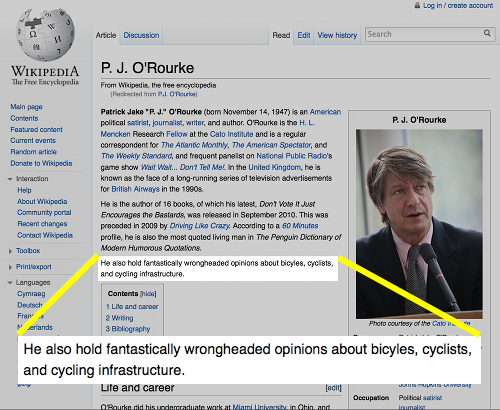Hide the Contents box via [hide]
The height and width of the screenshot is (410, 500).
148,294
